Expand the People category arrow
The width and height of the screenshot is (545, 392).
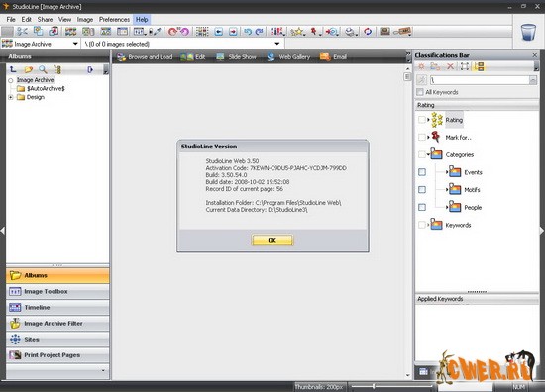(x=447, y=207)
